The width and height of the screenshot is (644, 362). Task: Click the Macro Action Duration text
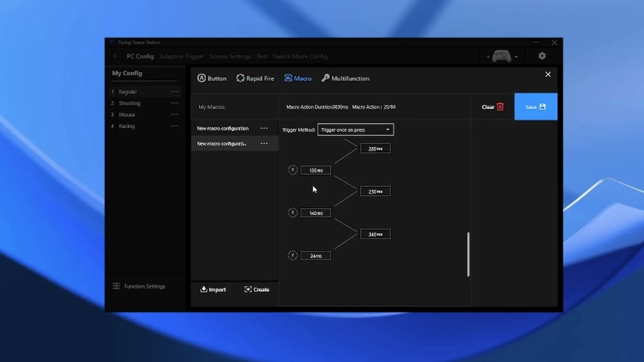(x=317, y=107)
